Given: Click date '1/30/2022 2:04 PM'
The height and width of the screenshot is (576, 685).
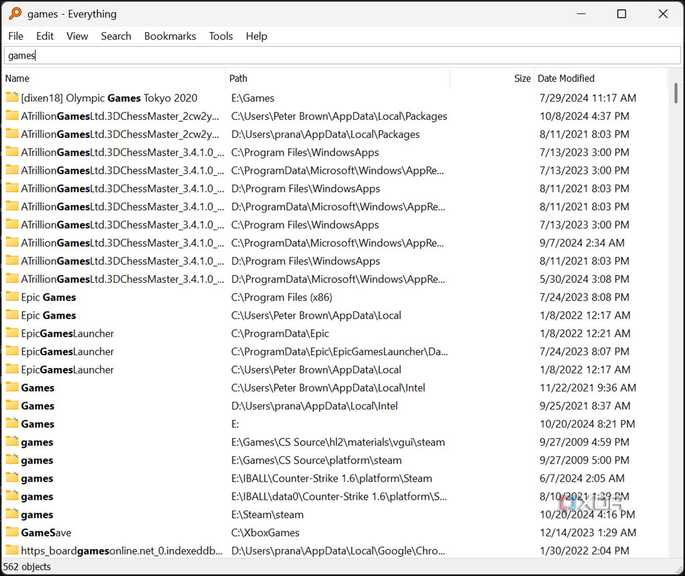Looking at the screenshot, I should [x=584, y=551].
